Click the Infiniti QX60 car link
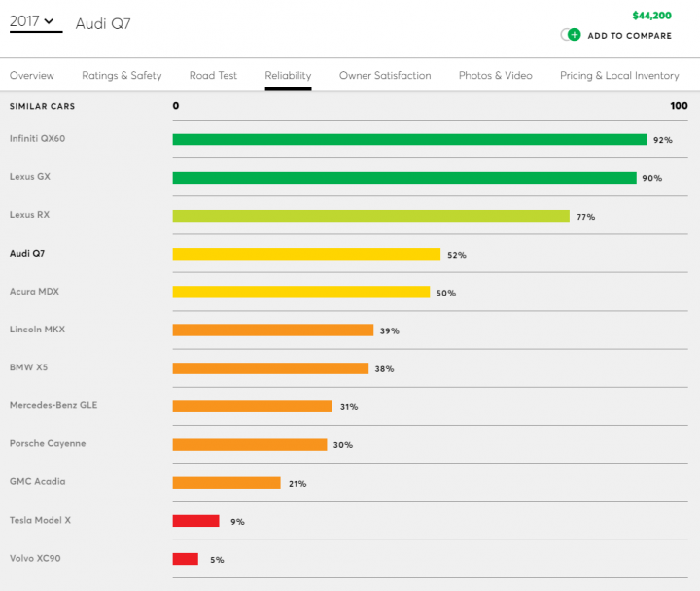Image resolution: width=700 pixels, height=591 pixels. coord(38,138)
